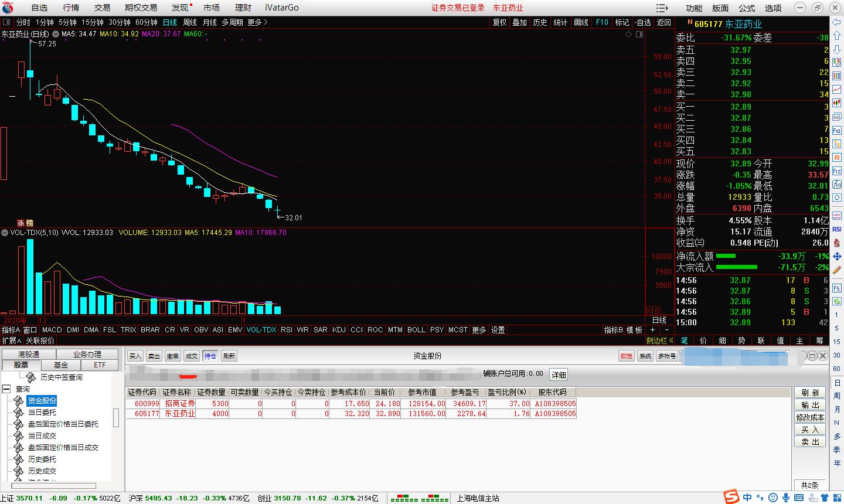Screen dimensions: 844x504
Task: Click the up-arrow previous stock icon
Action: (x=836, y=36)
